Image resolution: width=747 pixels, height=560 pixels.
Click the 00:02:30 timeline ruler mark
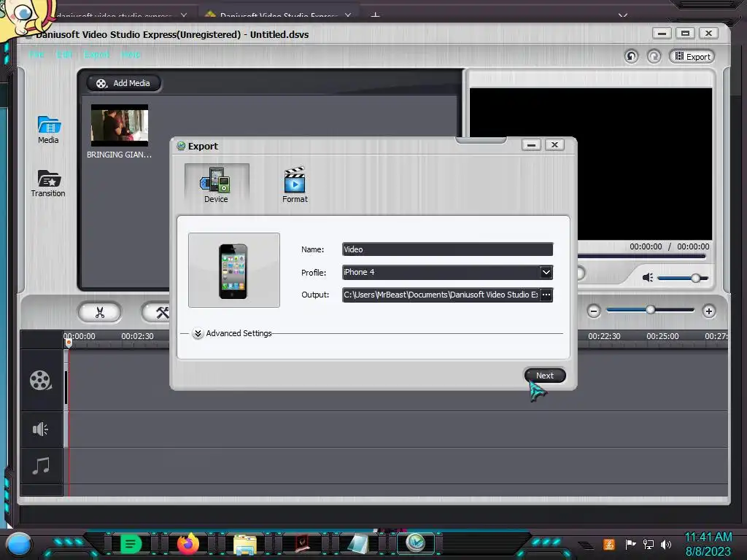tap(137, 336)
